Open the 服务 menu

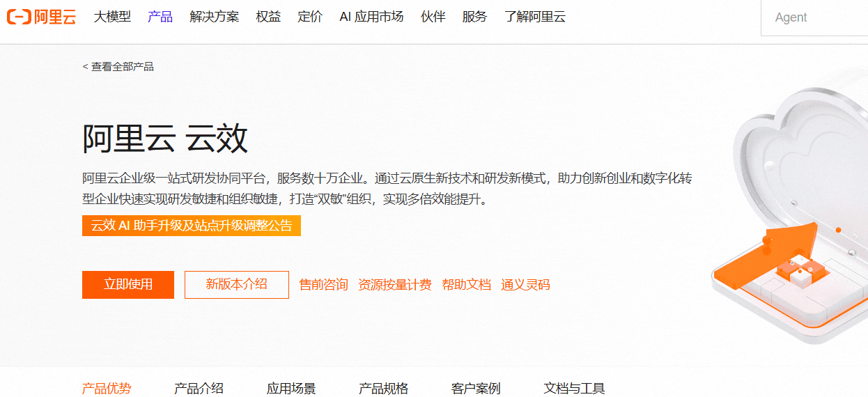pyautogui.click(x=474, y=17)
